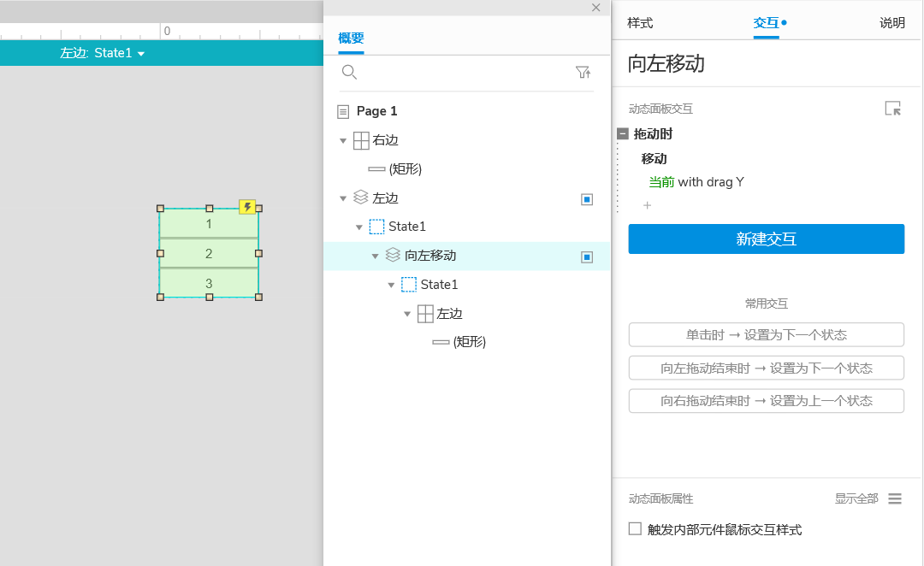The width and height of the screenshot is (924, 566).
Task: Switch to the 样式 tab
Action: click(x=640, y=23)
